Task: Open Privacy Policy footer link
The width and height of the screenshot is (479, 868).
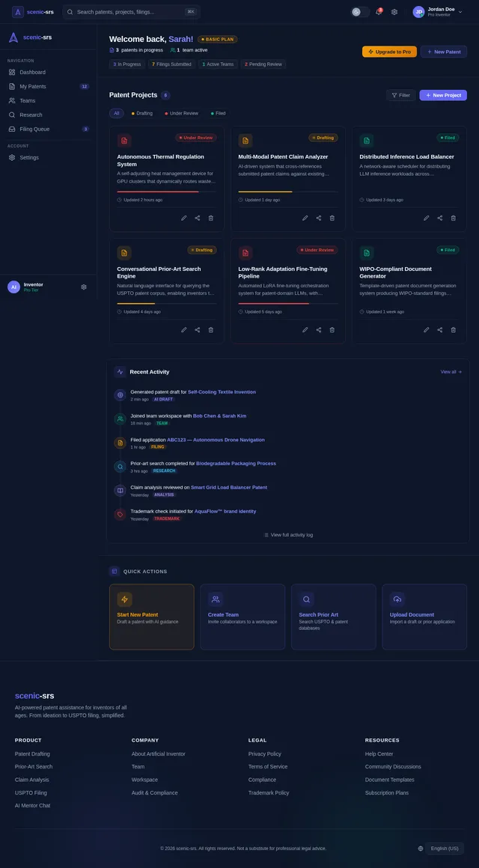Action: pos(265,754)
